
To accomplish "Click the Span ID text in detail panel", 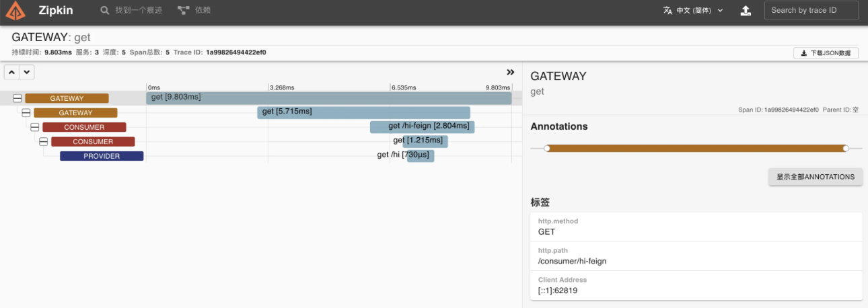I will click(779, 109).
